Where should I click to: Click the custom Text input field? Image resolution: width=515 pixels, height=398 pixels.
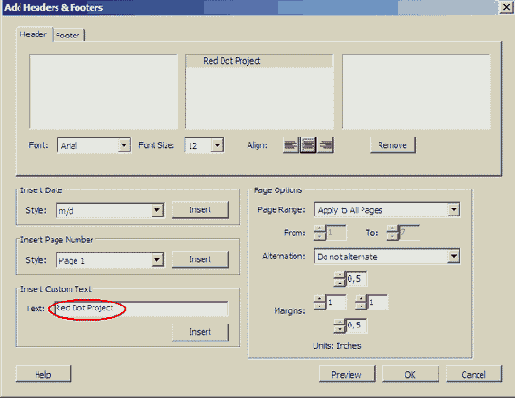(141, 309)
